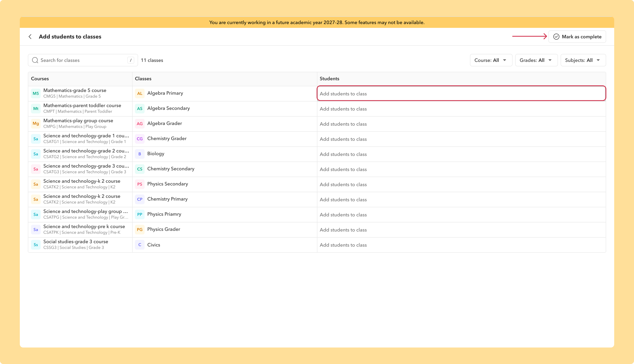634x364 pixels.
Task: Open the Grades: All filter dropdown
Action: coord(536,60)
